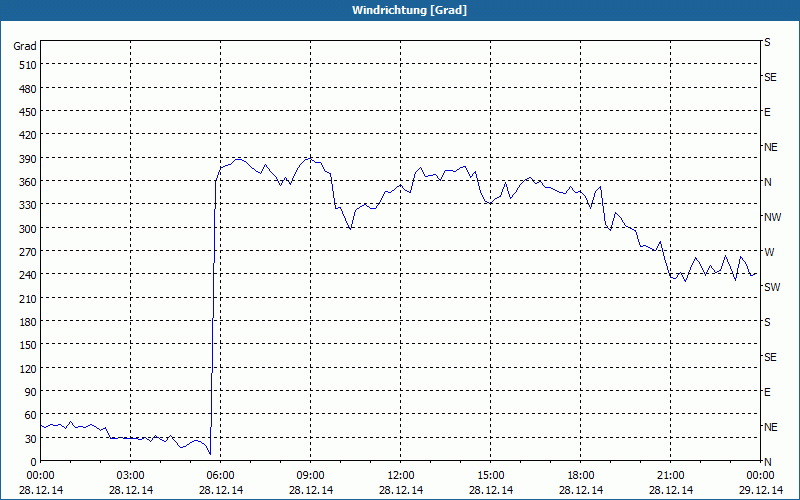The width and height of the screenshot is (800, 500).
Task: Click the 30 y-axis value
Action: click(x=31, y=439)
